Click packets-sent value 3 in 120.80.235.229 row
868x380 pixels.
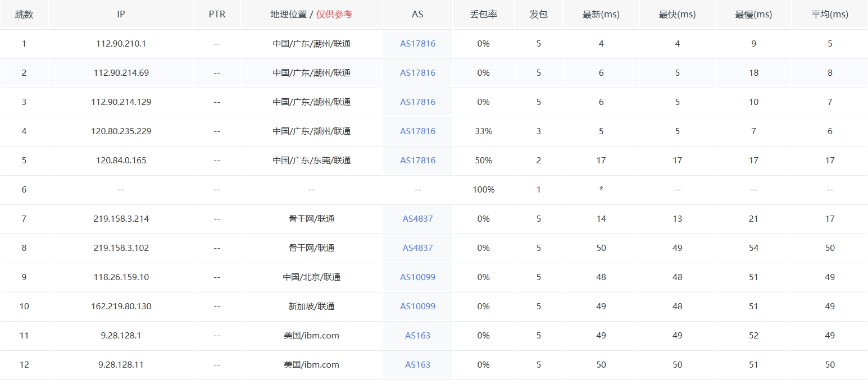tap(538, 131)
